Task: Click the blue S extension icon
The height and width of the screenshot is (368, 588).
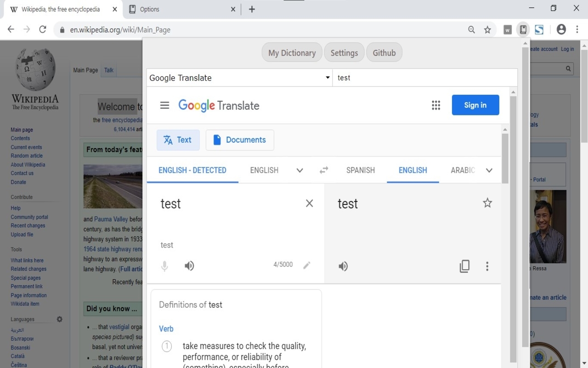Action: click(539, 30)
